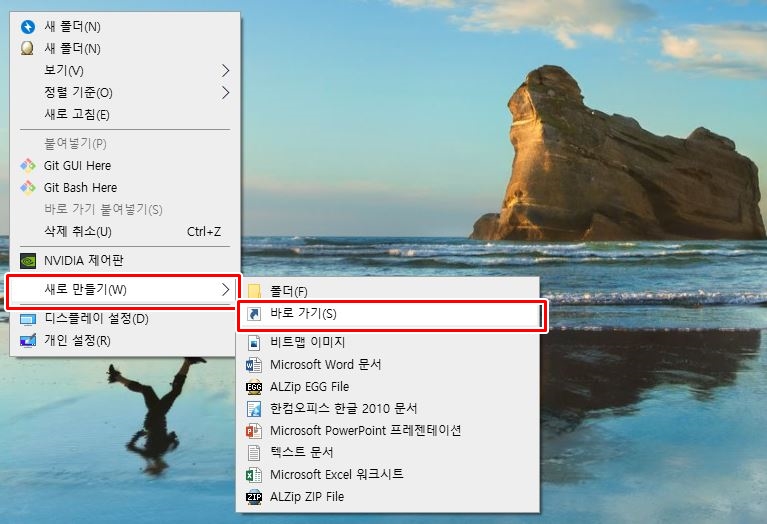Click the NVIDIA 제어판 green icon
Image resolution: width=767 pixels, height=524 pixels.
(x=28, y=260)
